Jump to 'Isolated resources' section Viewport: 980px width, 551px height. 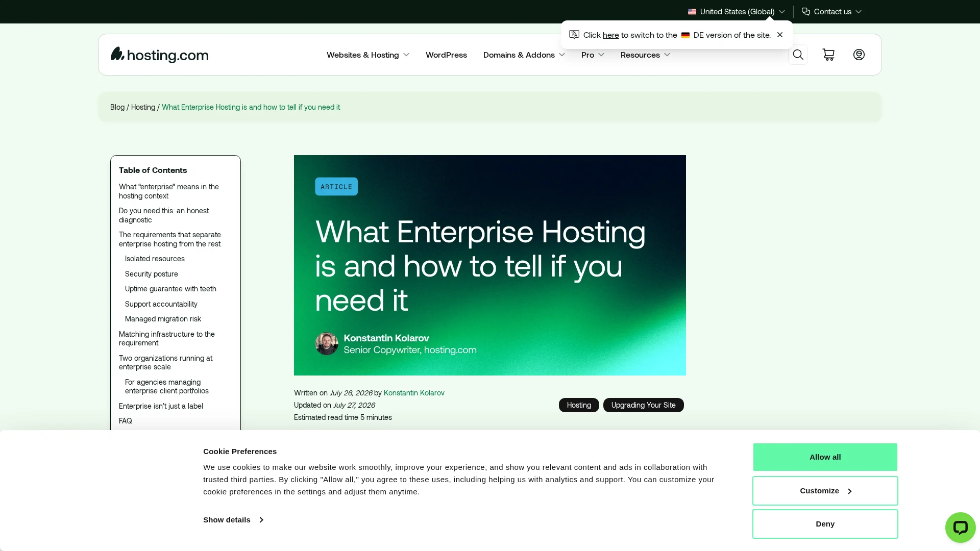coord(155,259)
